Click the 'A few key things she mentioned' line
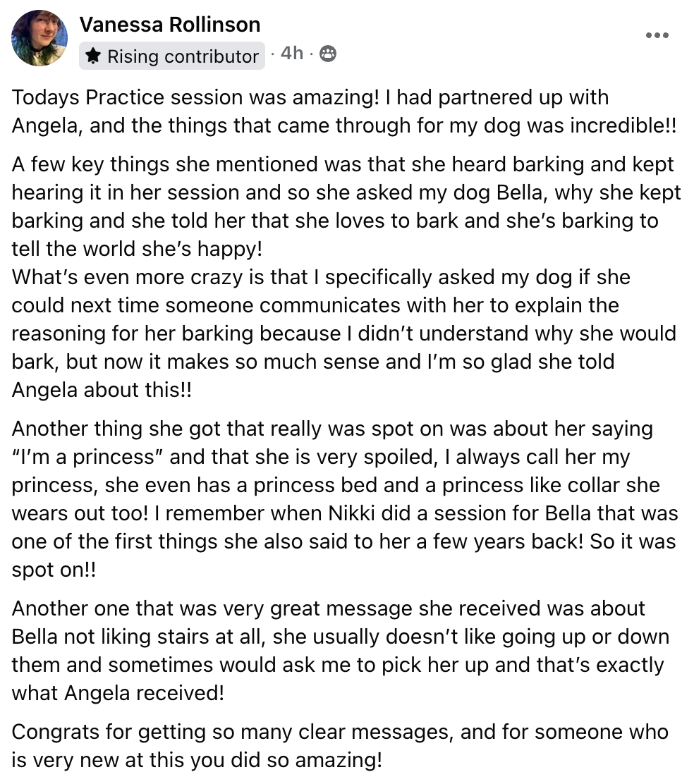This screenshot has height=784, width=694. (343, 164)
